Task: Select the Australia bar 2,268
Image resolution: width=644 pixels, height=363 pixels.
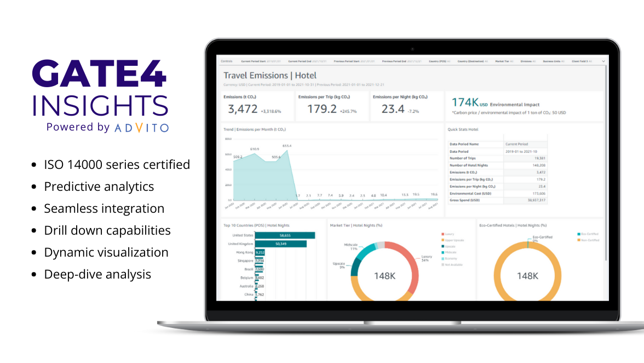Action: point(257,286)
